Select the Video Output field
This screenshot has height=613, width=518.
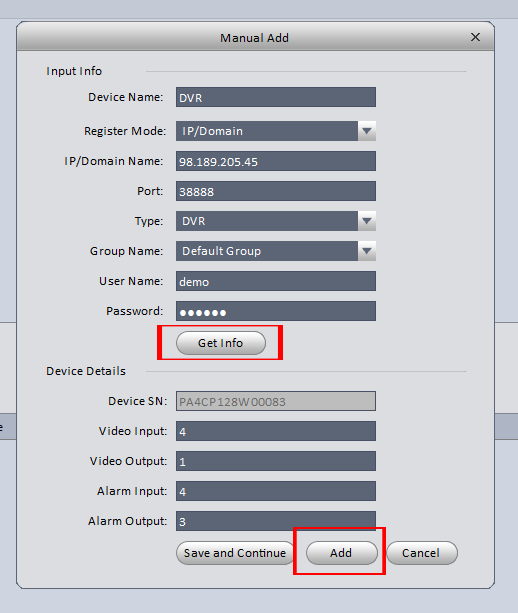pyautogui.click(x=276, y=461)
